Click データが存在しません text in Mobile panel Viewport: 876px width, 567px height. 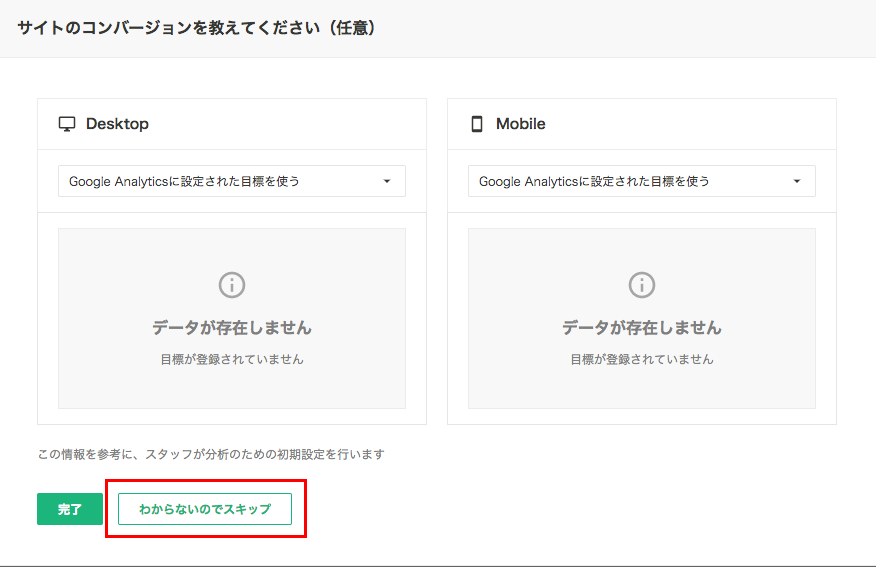642,327
